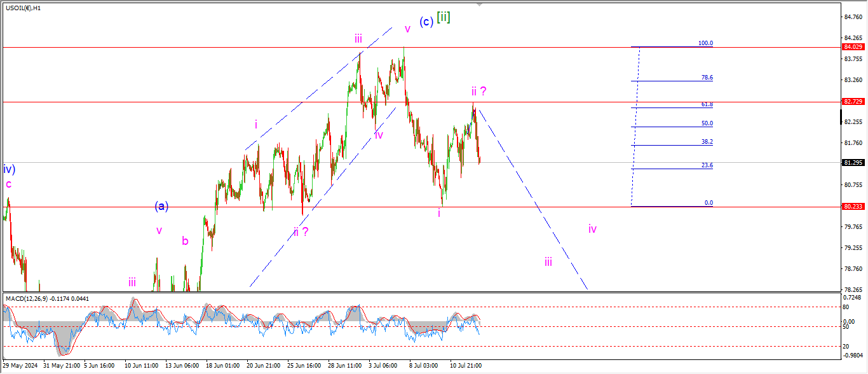Click the red 82.729 price tag

coord(851,102)
